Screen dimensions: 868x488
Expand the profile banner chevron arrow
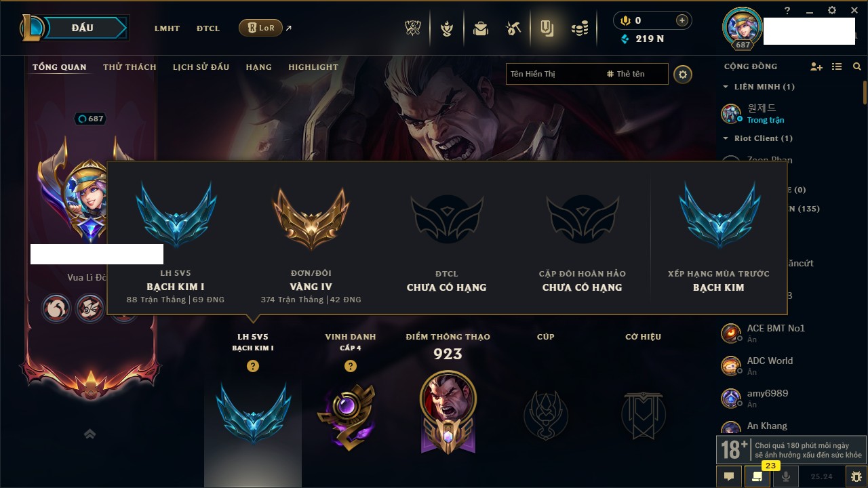point(90,434)
